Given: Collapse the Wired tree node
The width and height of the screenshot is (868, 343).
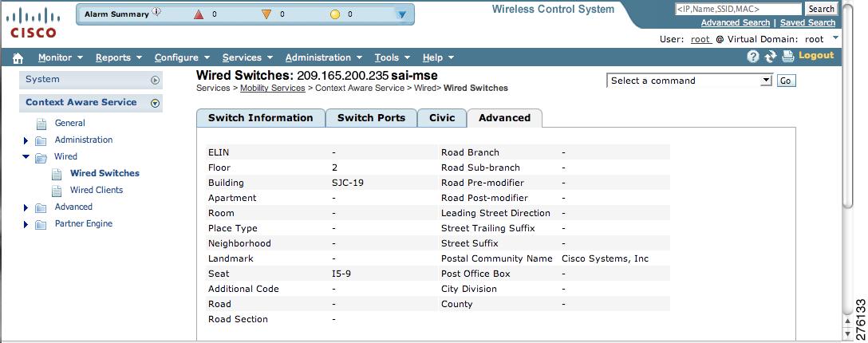Looking at the screenshot, I should 26,156.
